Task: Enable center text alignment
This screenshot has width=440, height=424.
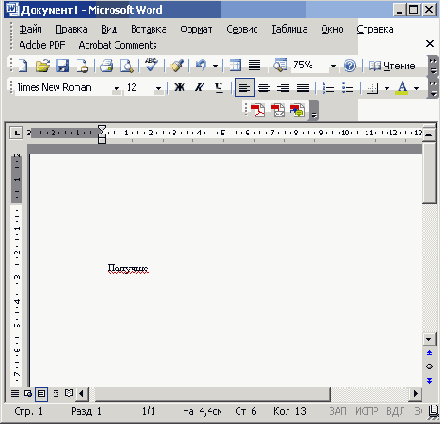Action: [264, 88]
